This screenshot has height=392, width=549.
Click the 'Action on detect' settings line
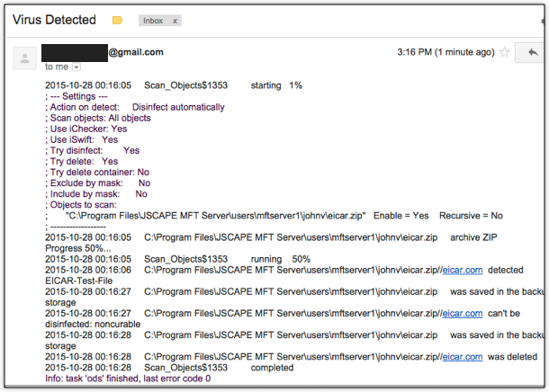coord(135,107)
